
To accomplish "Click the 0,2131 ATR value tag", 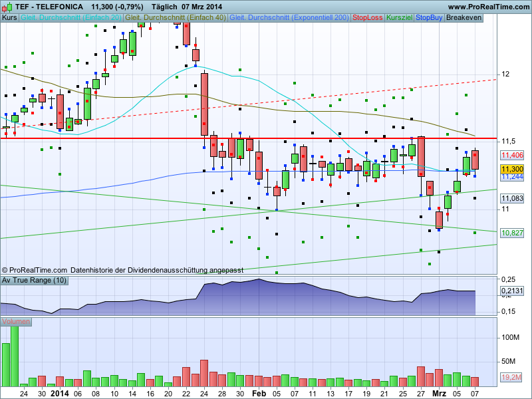I will 512,291.
